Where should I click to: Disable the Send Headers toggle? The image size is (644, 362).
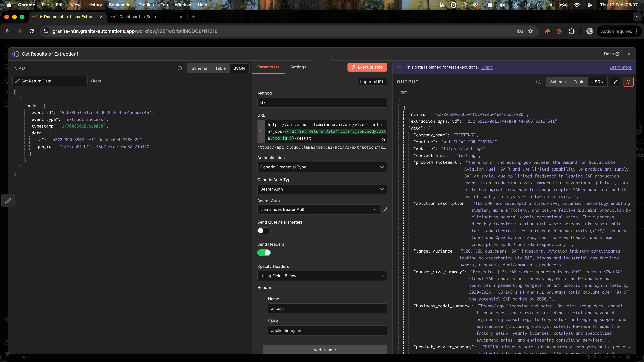(264, 253)
